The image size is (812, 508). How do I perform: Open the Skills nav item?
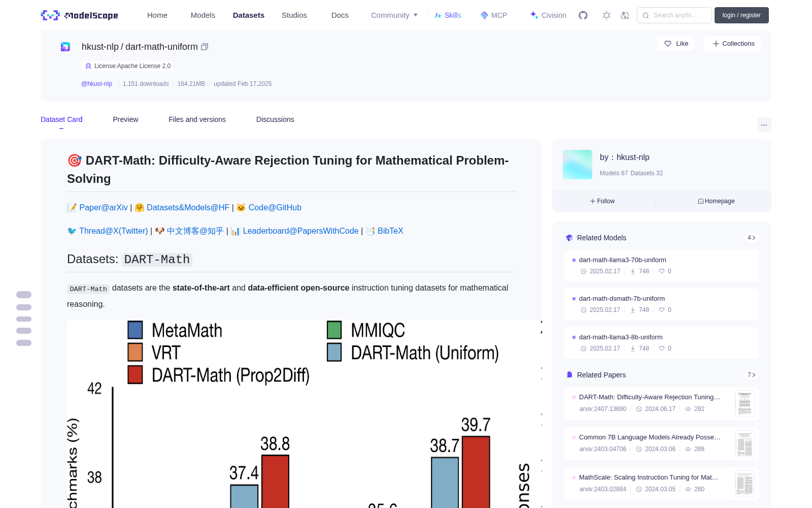tap(448, 15)
